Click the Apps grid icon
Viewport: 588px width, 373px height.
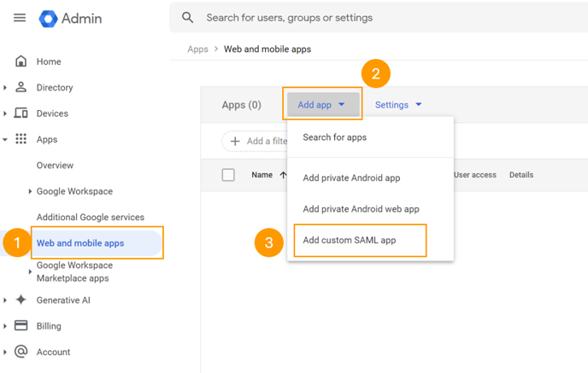[x=21, y=139]
